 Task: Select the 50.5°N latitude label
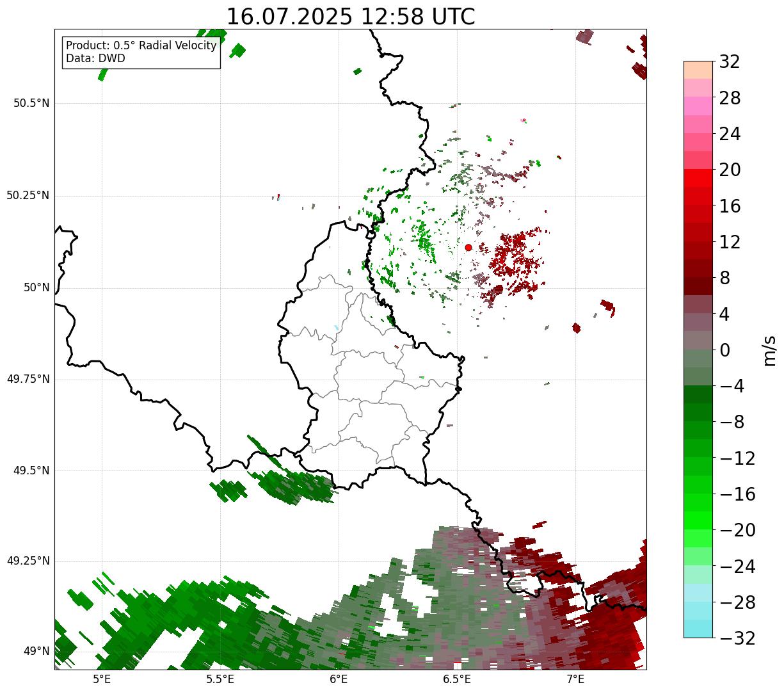coord(31,103)
